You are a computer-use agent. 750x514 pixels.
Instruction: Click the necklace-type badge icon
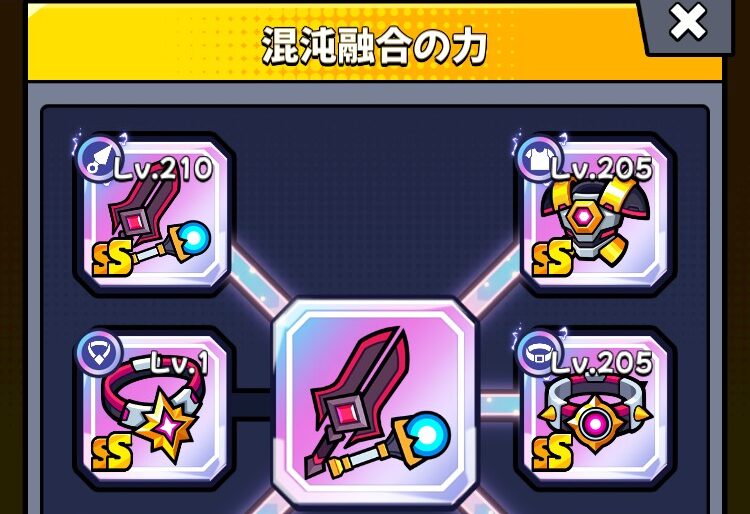coord(99,353)
